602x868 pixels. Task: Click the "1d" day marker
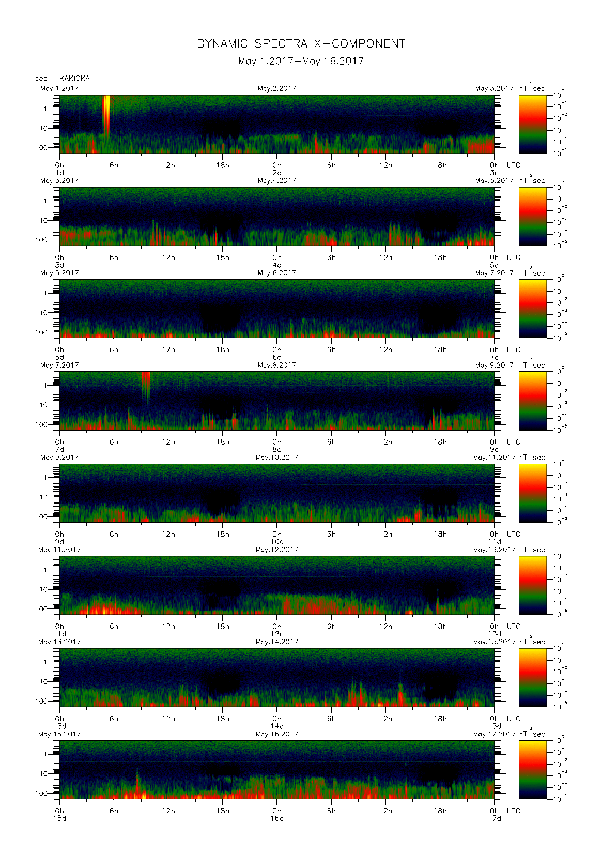pyautogui.click(x=59, y=173)
